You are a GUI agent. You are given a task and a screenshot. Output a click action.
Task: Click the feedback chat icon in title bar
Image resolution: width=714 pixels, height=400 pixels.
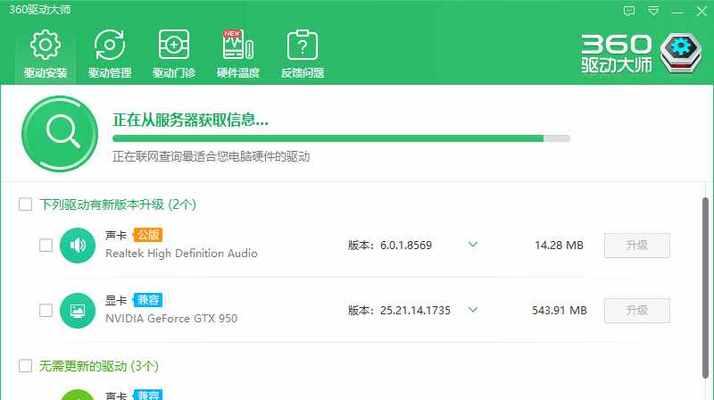click(x=629, y=11)
